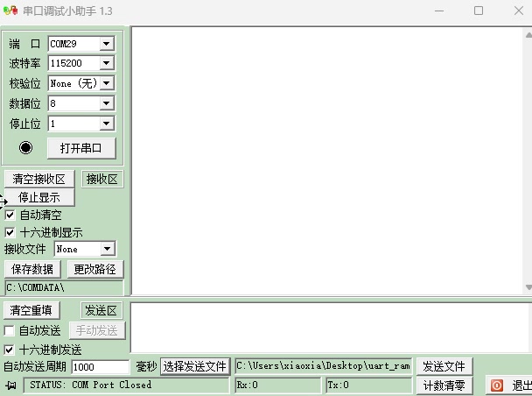Image resolution: width=532 pixels, height=396 pixels.
Task: Click the auto send period field with 1000
Action: (x=100, y=367)
